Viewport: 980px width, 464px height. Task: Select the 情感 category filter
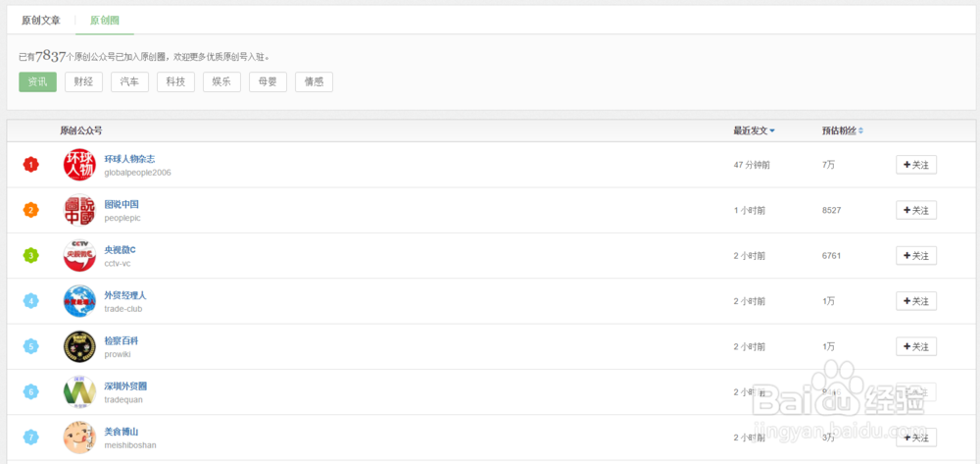click(x=314, y=82)
